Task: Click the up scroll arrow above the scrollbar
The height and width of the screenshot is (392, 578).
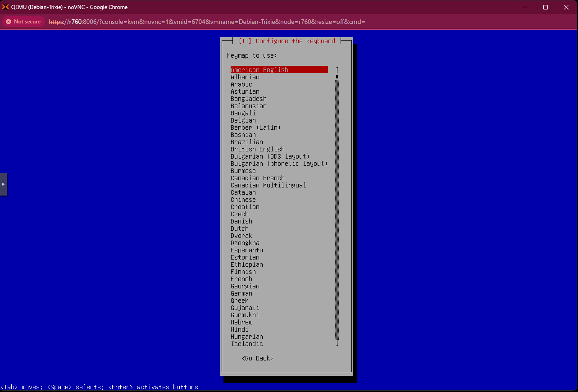Action: click(337, 69)
